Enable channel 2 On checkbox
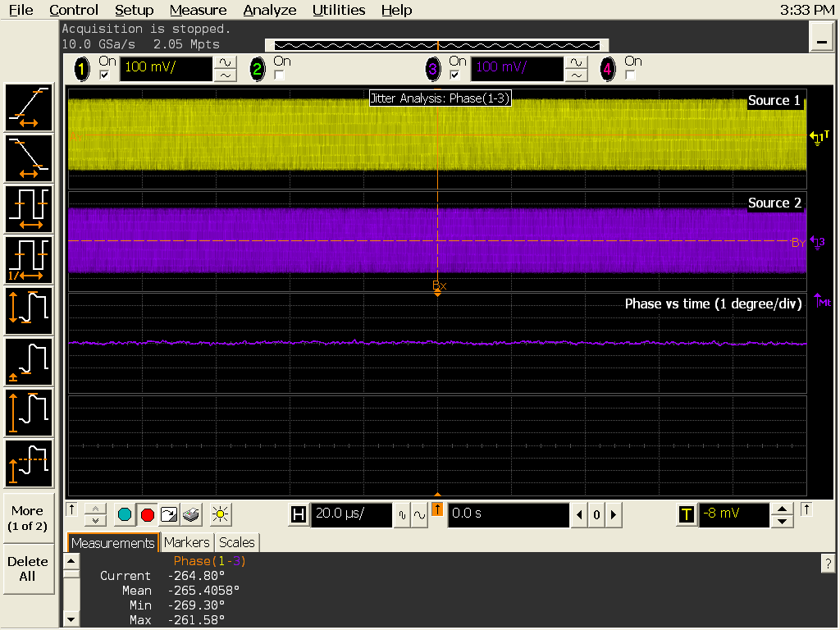840x630 pixels. [279, 75]
